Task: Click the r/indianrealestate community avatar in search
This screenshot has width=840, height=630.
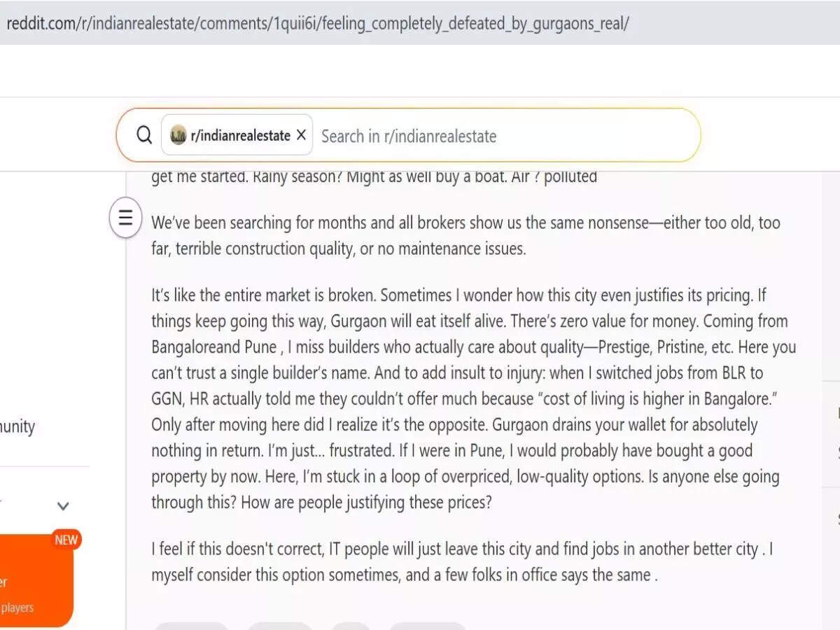Action: pyautogui.click(x=178, y=135)
